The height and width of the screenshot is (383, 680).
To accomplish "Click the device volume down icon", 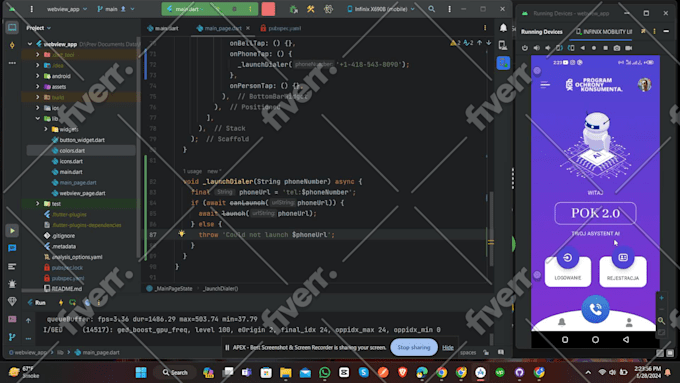I will point(548,48).
